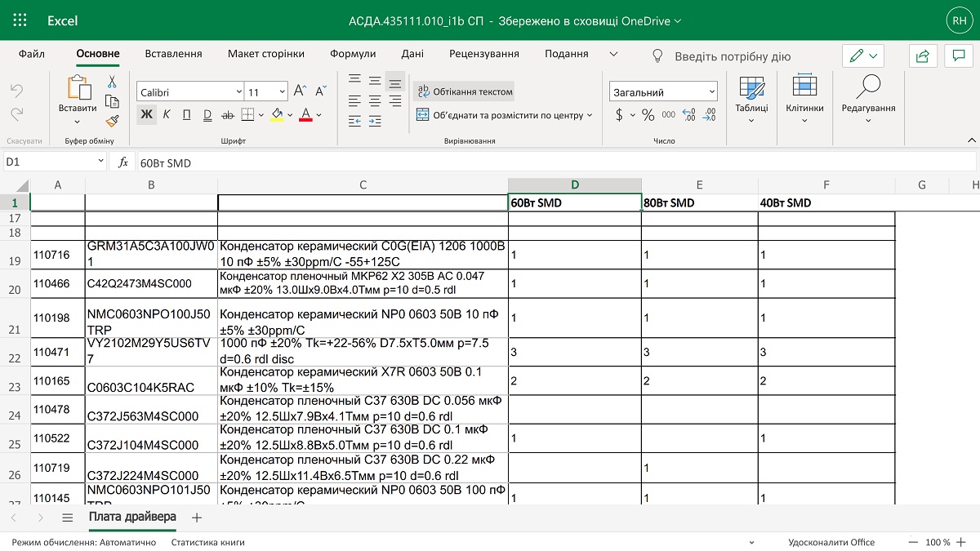The height and width of the screenshot is (551, 980).
Task: Switch to the Формули tab
Action: click(353, 54)
